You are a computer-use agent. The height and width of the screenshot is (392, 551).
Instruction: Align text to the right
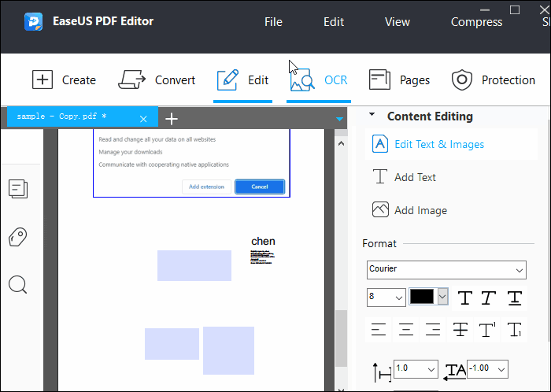pyautogui.click(x=433, y=330)
